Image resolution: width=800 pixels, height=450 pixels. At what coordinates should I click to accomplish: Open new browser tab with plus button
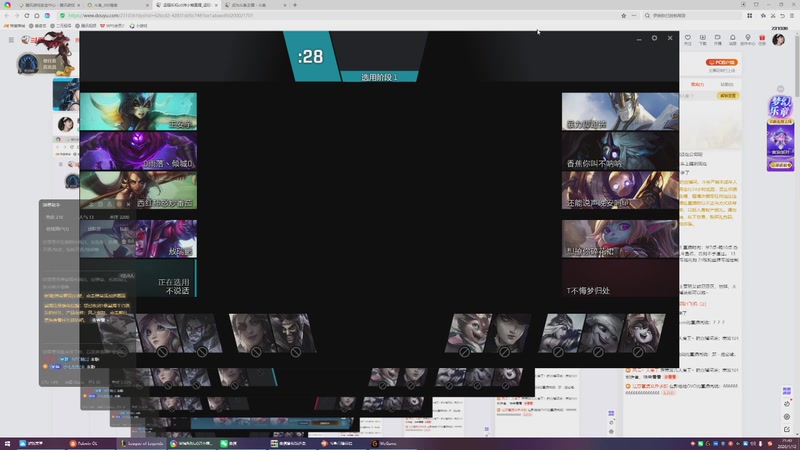click(x=295, y=5)
